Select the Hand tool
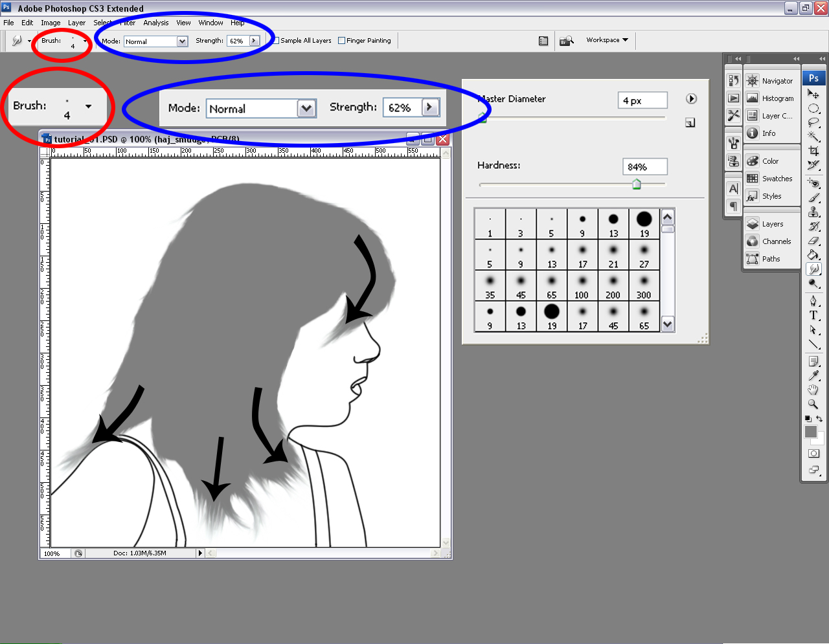Viewport: 829px width, 644px height. pyautogui.click(x=814, y=390)
